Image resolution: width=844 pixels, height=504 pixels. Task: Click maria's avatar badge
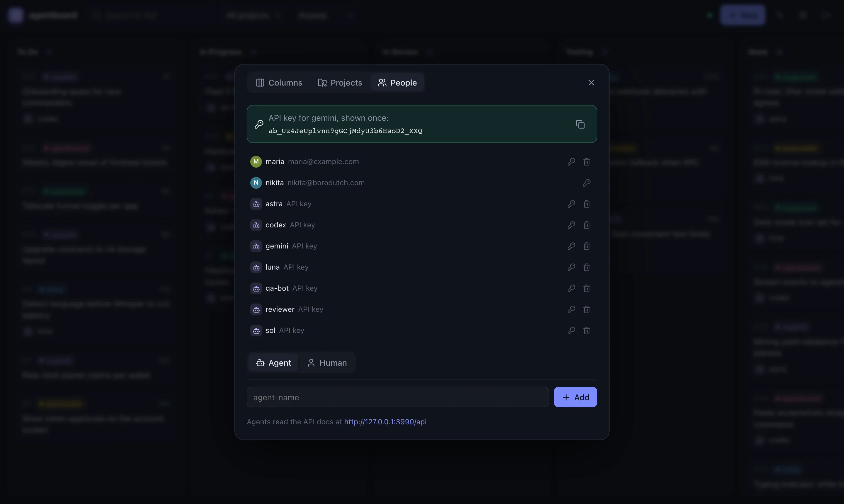point(256,162)
